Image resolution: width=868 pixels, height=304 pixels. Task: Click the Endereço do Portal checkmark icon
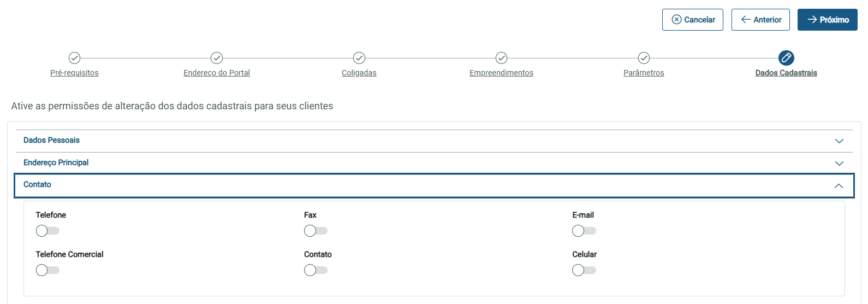(217, 58)
